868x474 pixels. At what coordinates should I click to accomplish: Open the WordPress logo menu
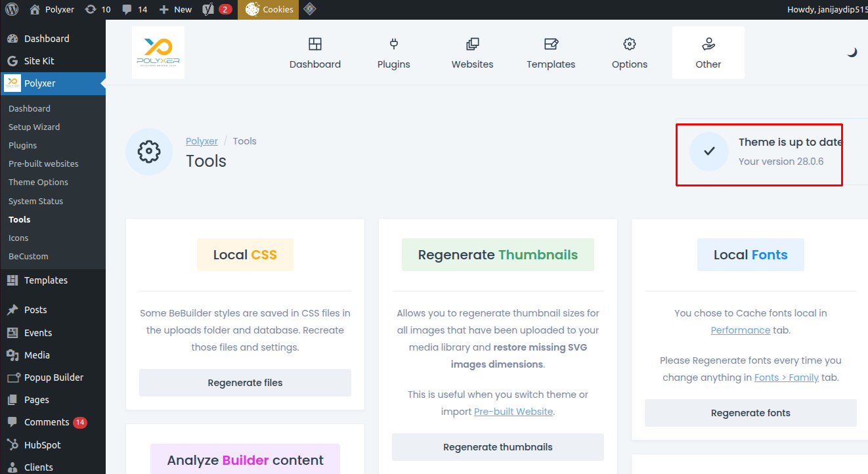(x=12, y=9)
